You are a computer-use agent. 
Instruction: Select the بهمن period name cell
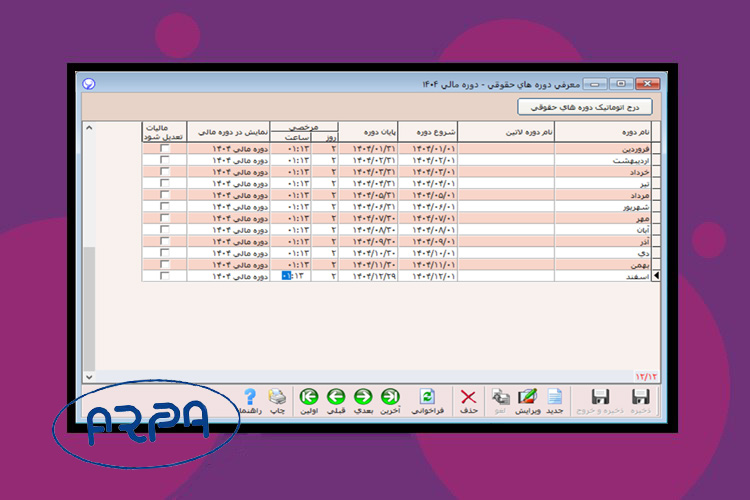pos(603,265)
